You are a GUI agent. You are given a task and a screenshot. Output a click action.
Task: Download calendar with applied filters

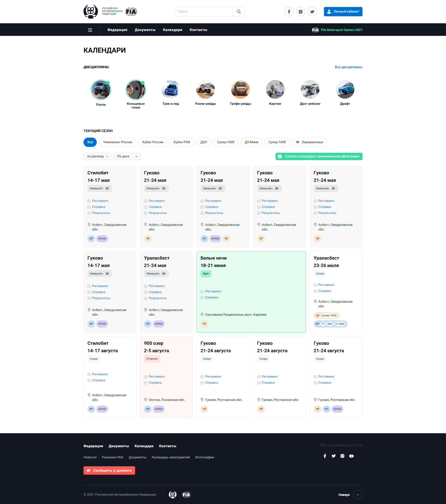(319, 156)
